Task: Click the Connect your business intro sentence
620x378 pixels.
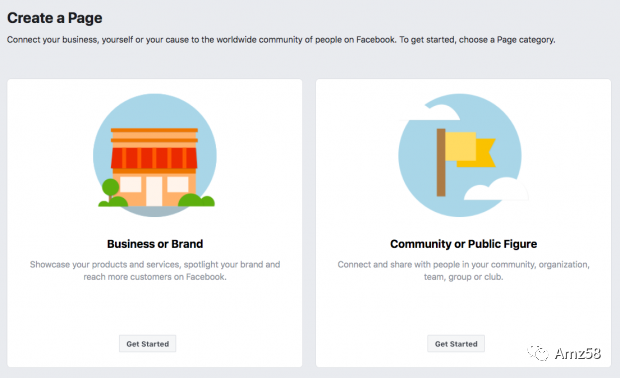Action: [281, 40]
